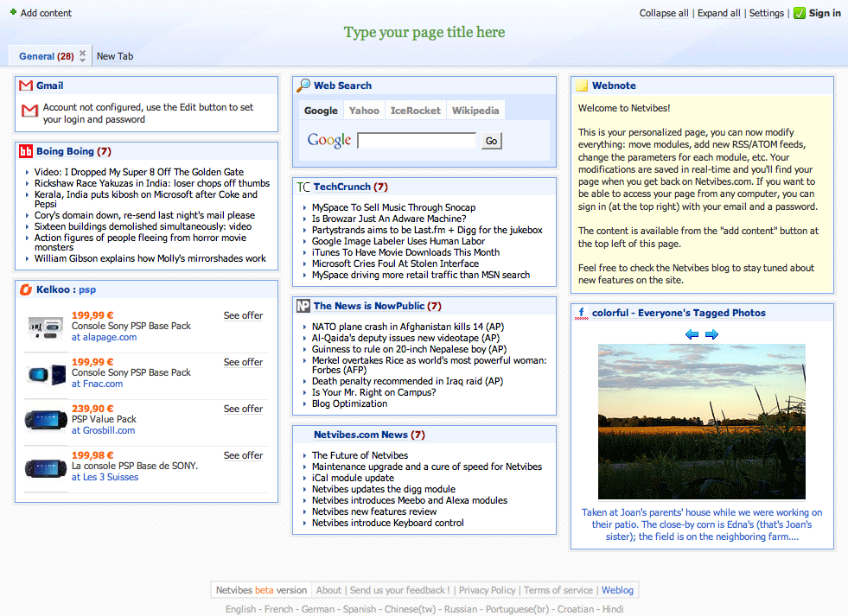Open the General tab dropdown arrow

click(82, 60)
